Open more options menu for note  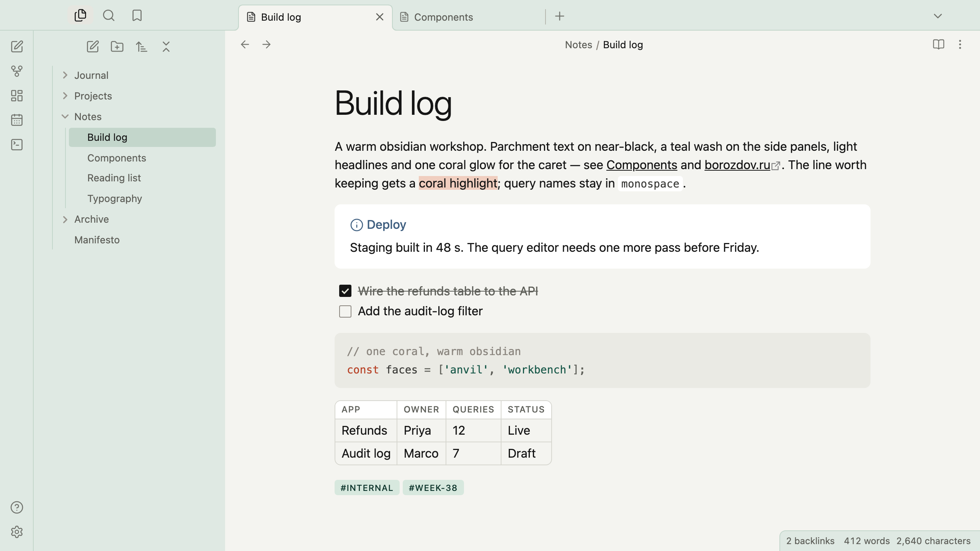[960, 45]
